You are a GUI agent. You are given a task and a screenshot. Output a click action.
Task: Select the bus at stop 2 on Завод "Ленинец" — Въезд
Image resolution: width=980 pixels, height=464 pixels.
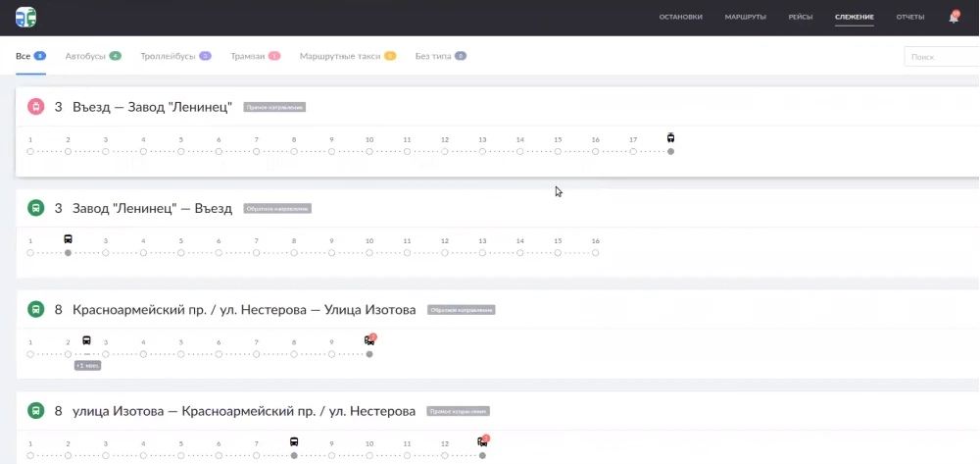click(x=68, y=239)
